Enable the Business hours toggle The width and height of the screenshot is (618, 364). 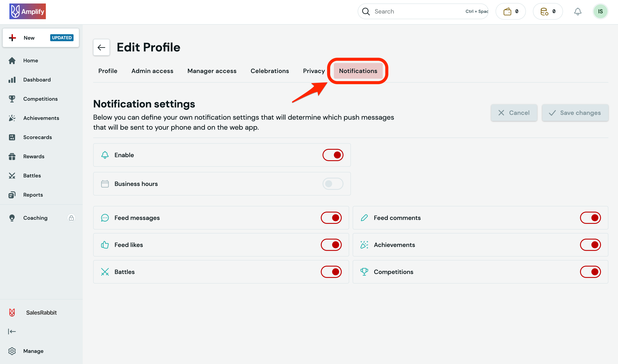(x=333, y=184)
